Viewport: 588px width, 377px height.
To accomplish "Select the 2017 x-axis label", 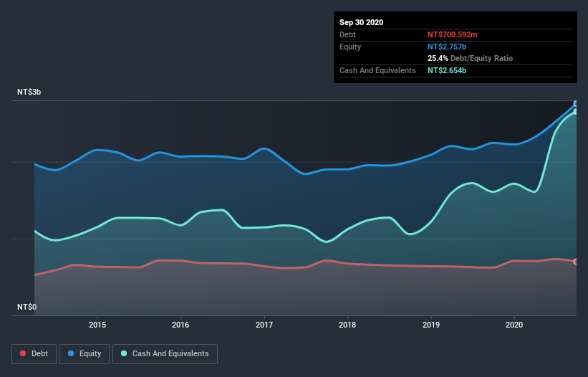I will pyautogui.click(x=264, y=325).
